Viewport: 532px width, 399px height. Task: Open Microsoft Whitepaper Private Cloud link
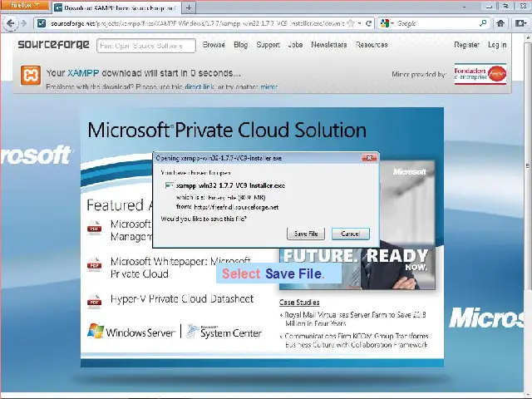[180, 268]
